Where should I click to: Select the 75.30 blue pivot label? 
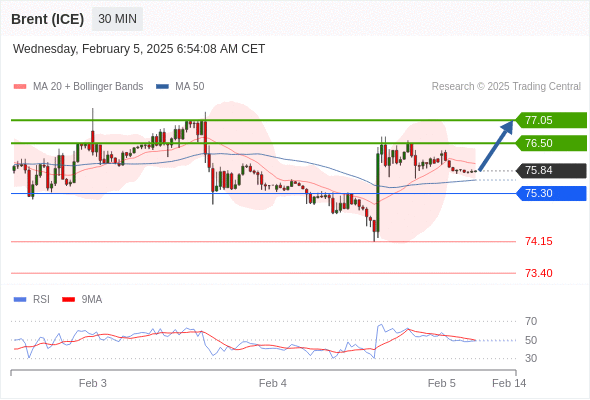pos(552,193)
